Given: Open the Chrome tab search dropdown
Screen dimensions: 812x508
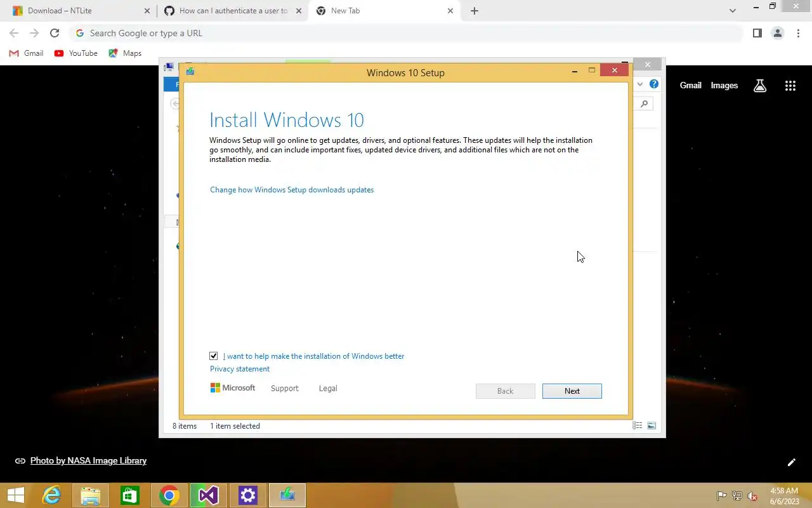Looking at the screenshot, I should tap(733, 11).
